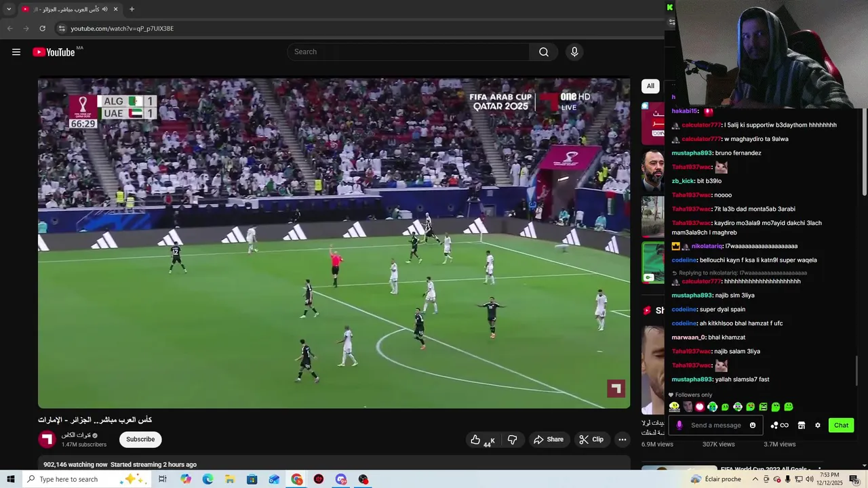Open Windows Start menu
Screen dimensions: 868x488
[x=11, y=479]
